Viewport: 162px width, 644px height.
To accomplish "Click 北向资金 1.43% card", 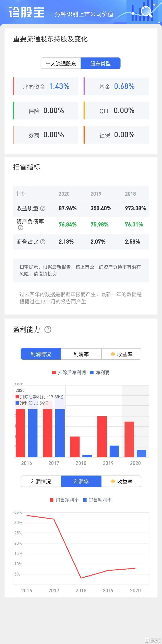I will [x=46, y=86].
